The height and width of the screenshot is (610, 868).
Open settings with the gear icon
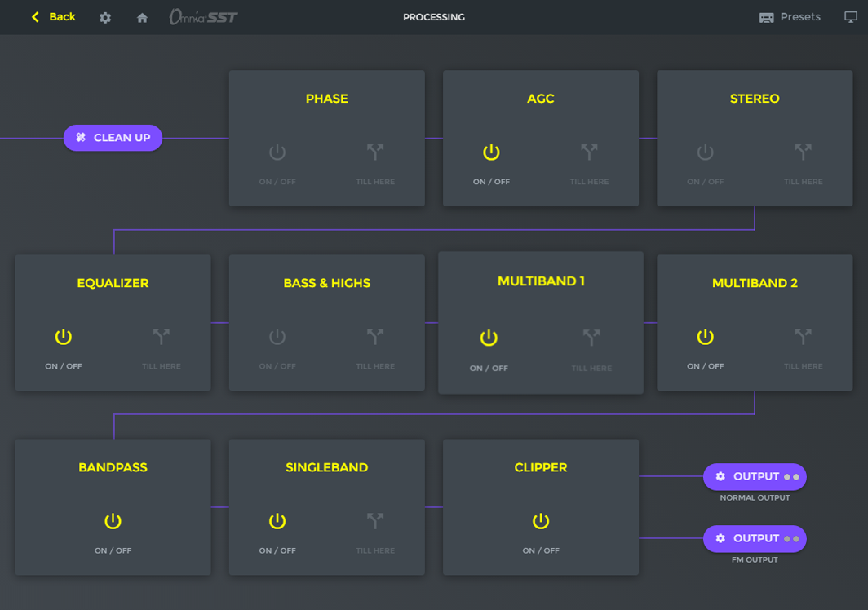(105, 18)
